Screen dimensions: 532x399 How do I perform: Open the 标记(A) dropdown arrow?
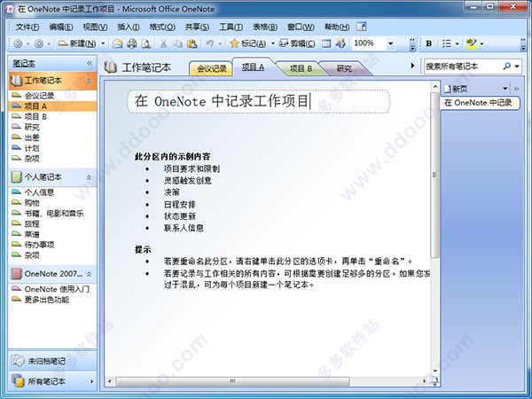[x=272, y=43]
